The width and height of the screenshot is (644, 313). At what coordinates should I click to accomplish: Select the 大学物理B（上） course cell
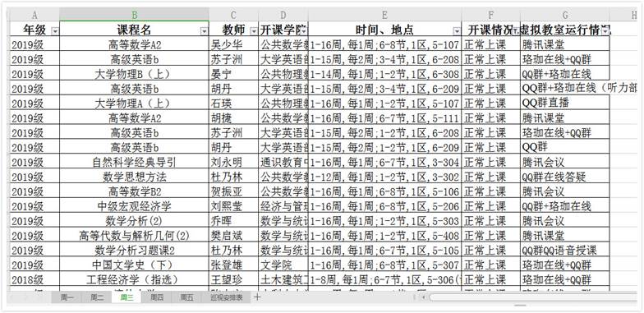click(x=135, y=74)
